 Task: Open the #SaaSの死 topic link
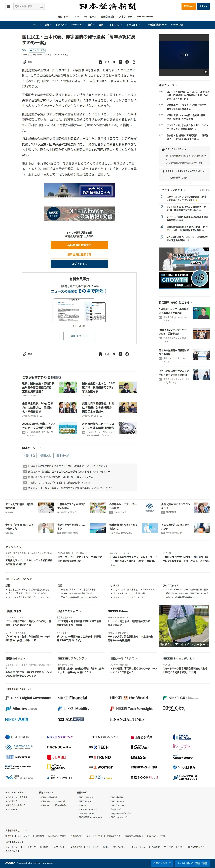point(177,25)
